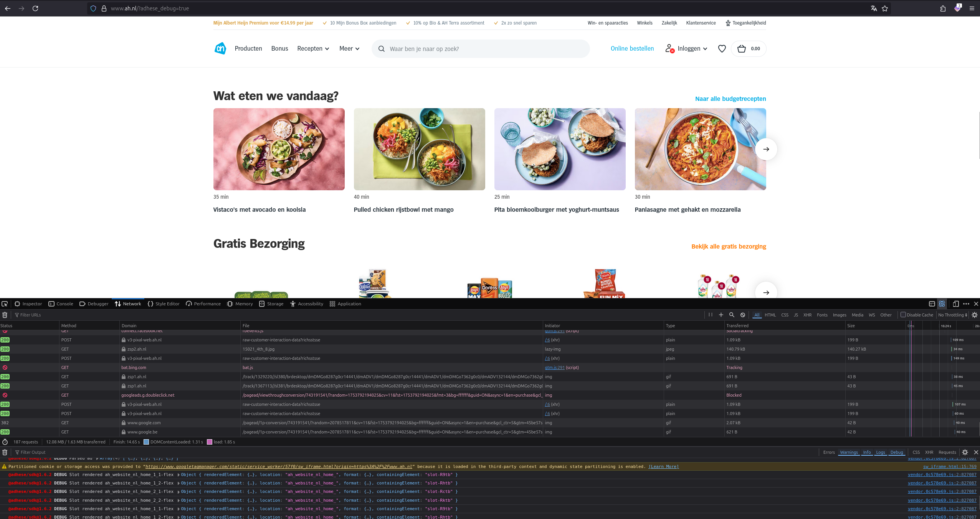The height and width of the screenshot is (519, 980).
Task: Enable the Disable Cache checkbox
Action: [x=903, y=315]
